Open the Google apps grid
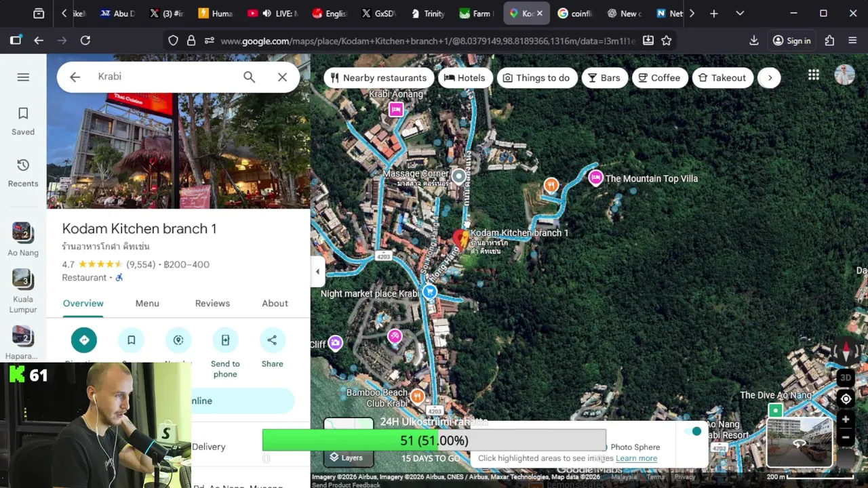This screenshot has height=488, width=868. (x=813, y=75)
